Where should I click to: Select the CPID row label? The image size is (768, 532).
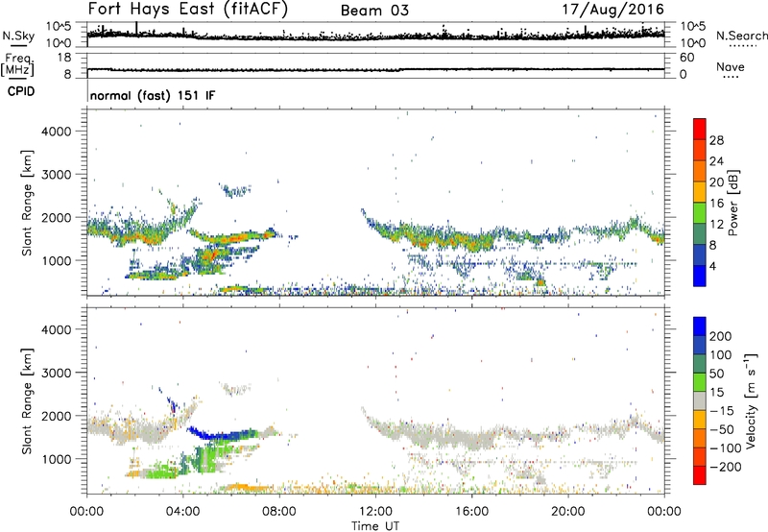21,91
